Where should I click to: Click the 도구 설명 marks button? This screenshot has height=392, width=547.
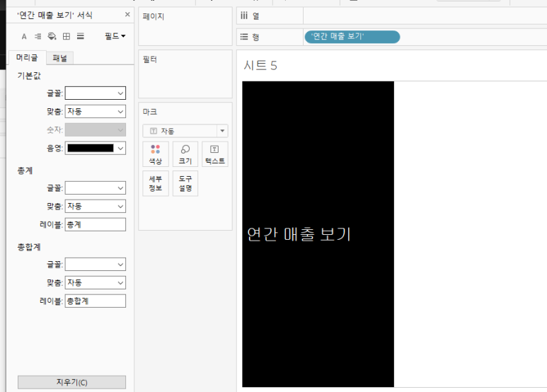[x=185, y=183]
